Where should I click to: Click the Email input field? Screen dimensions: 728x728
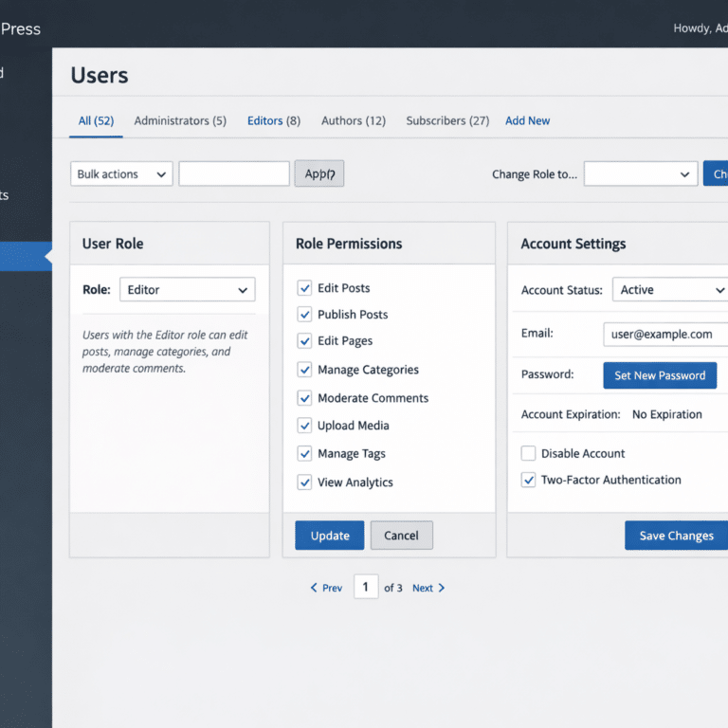[665, 335]
